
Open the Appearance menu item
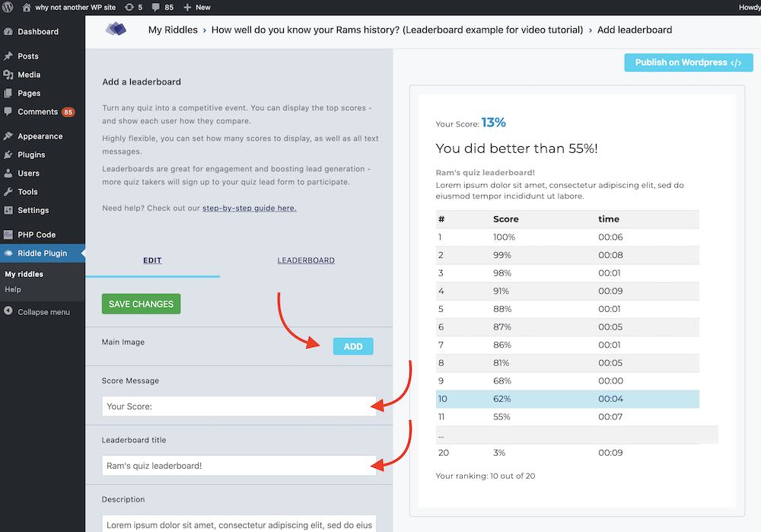[x=40, y=136]
